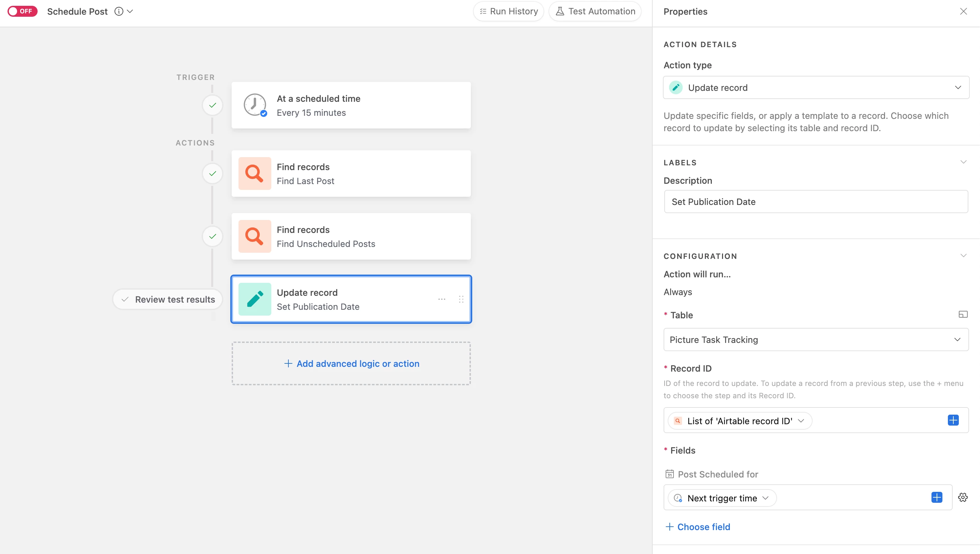
Task: Collapse the Configuration section
Action: [x=963, y=256]
